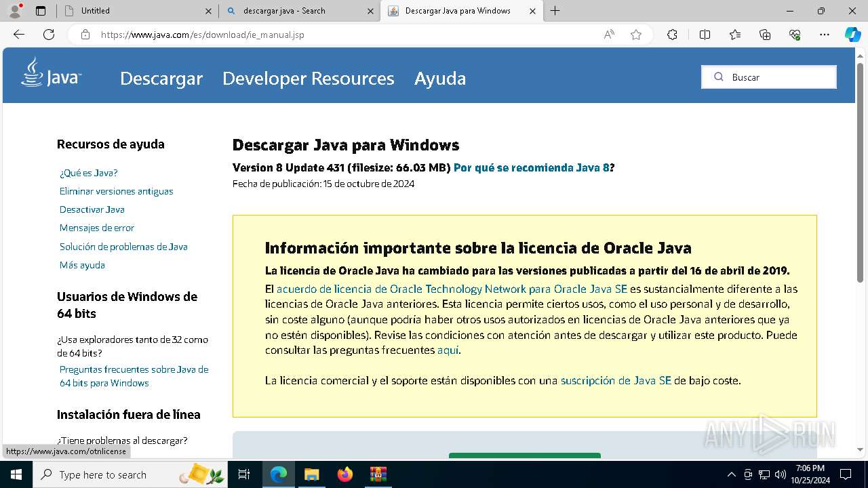Screen dimensions: 868x488
Task: Open Task View on the taskbar
Action: coord(245,474)
